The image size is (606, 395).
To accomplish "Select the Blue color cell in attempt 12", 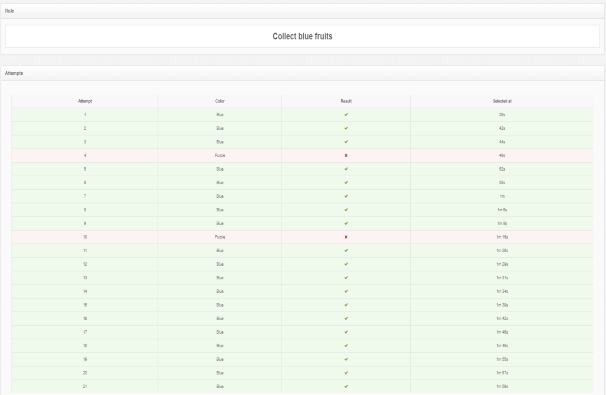I will [x=220, y=264].
